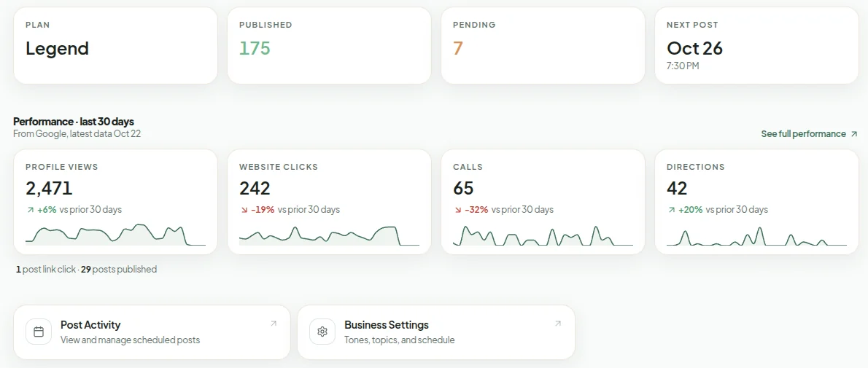Click the 242 website clicks value

click(255, 189)
